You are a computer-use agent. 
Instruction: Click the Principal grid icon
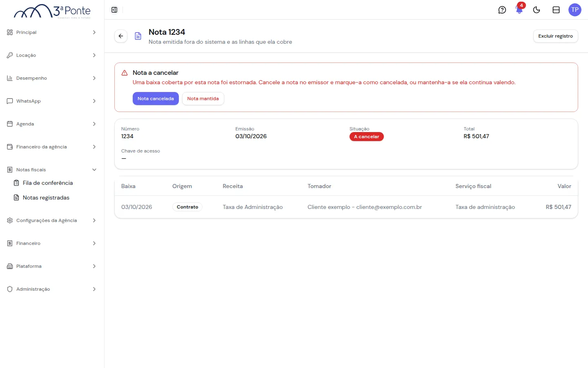click(x=10, y=32)
